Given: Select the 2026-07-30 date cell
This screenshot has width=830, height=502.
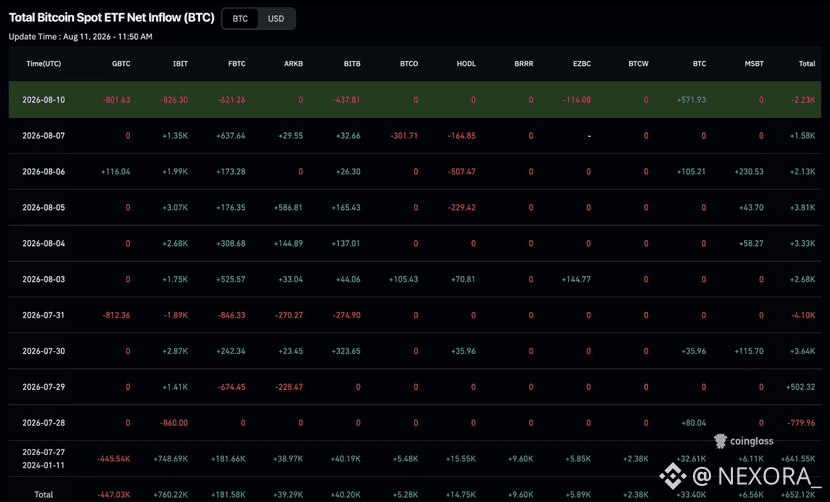Looking at the screenshot, I should tap(43, 351).
